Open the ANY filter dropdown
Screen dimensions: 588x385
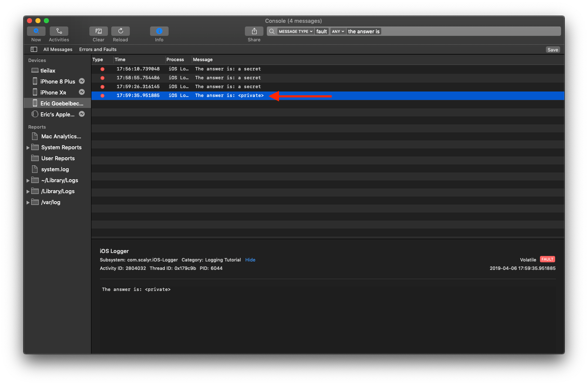(x=338, y=32)
